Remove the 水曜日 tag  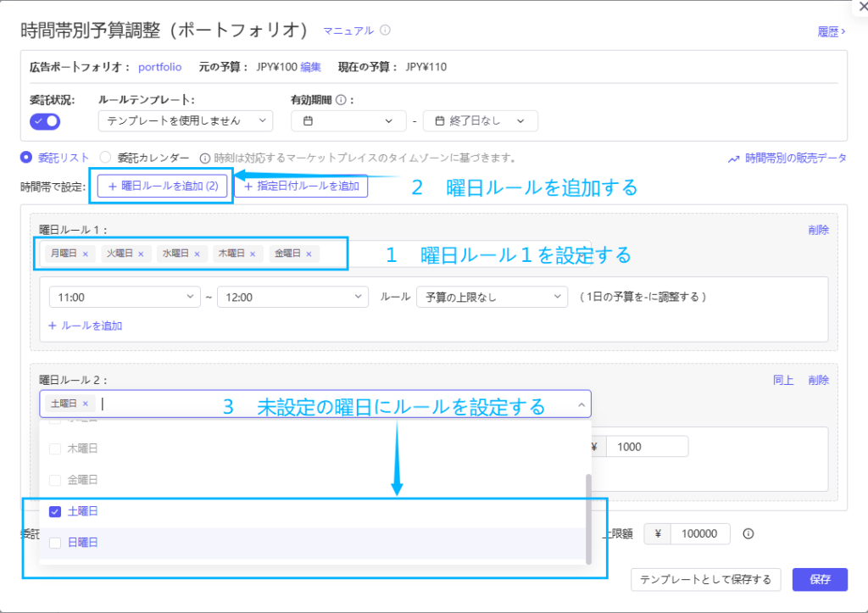[197, 254]
